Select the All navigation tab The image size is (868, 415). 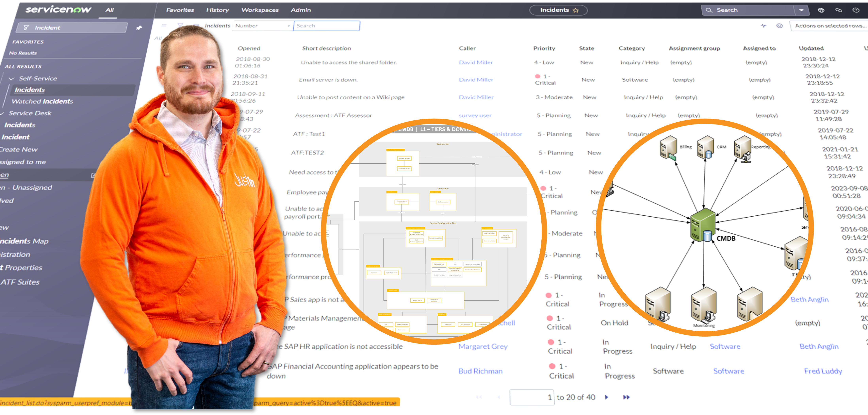(x=109, y=10)
